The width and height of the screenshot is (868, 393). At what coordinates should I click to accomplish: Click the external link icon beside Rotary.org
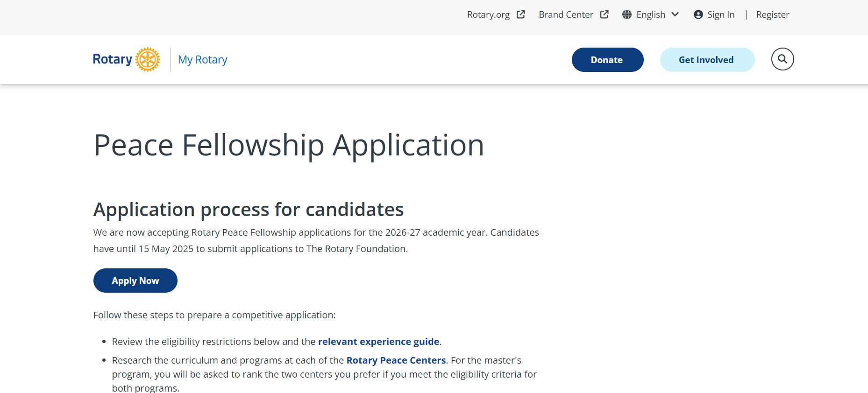click(x=521, y=14)
